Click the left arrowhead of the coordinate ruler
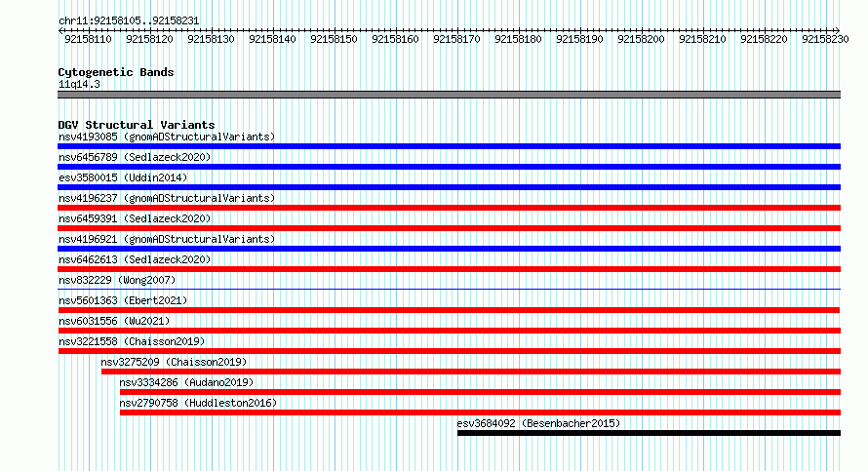Viewport: 868px width, 471px height. pyautogui.click(x=60, y=30)
